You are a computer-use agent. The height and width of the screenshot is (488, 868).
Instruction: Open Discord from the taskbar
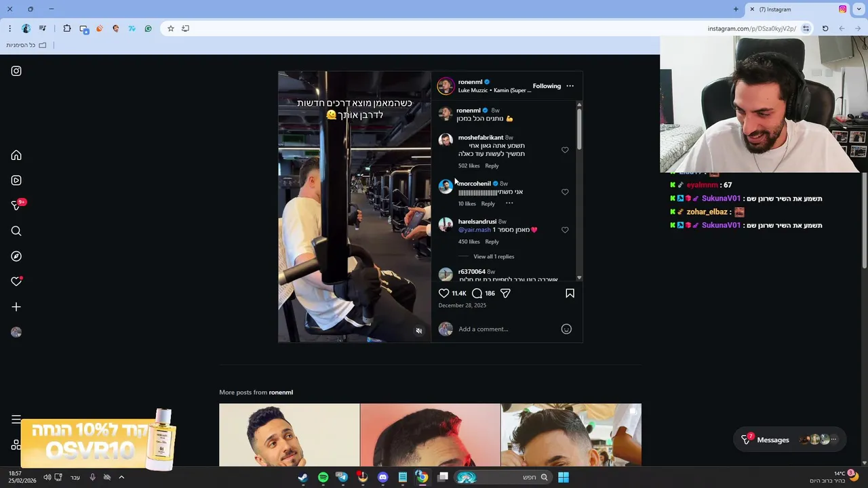382,477
